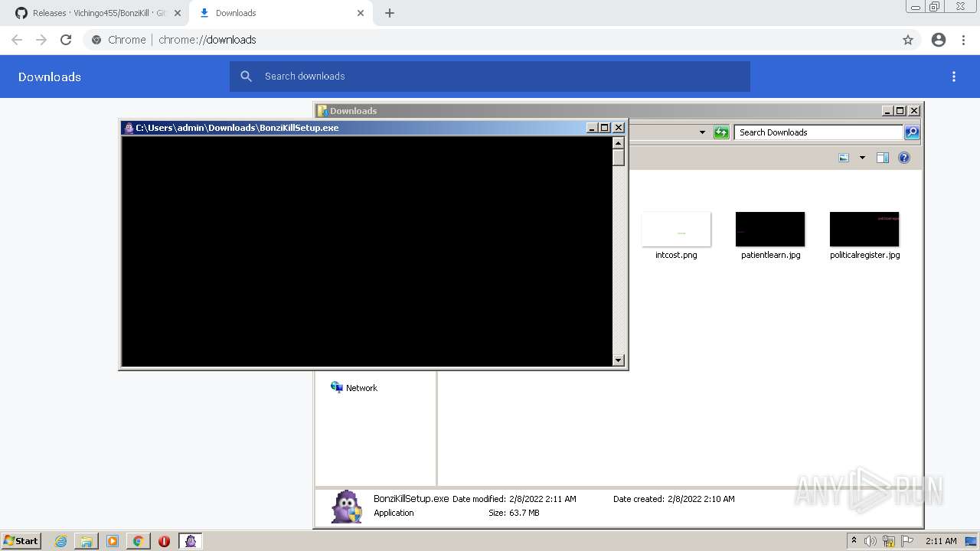Open the Explorer view options dropdown arrow
980x551 pixels.
(x=862, y=158)
